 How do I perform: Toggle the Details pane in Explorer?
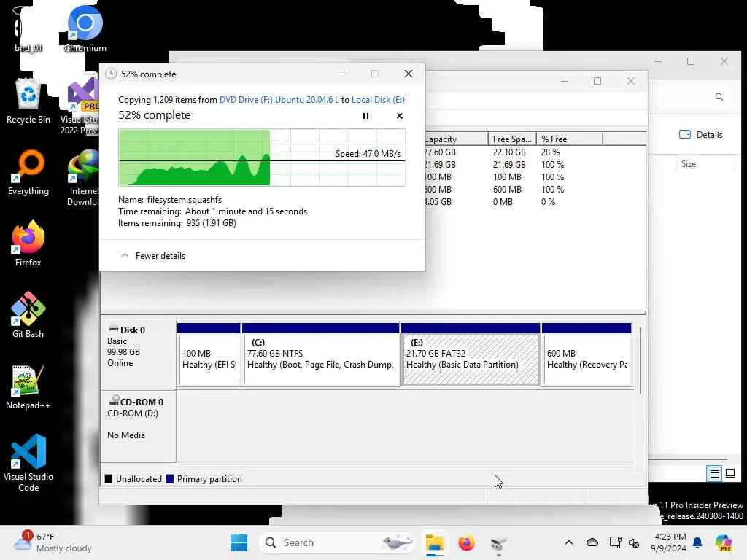pos(701,135)
